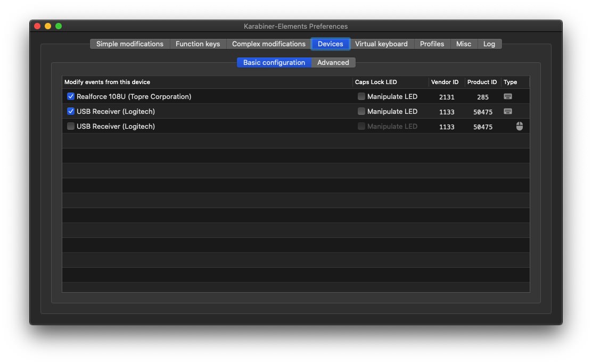592x364 pixels.
Task: Enable Manipulate LED for Realforce 108U
Action: (361, 96)
